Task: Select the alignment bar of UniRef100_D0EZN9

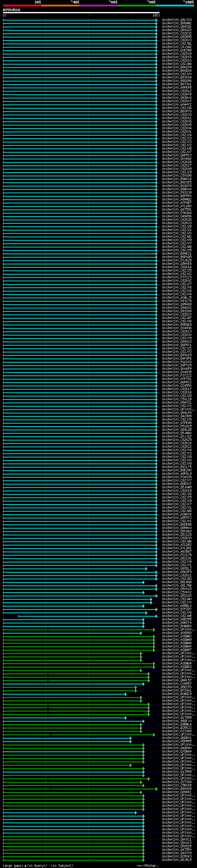Action: (x=80, y=50)
